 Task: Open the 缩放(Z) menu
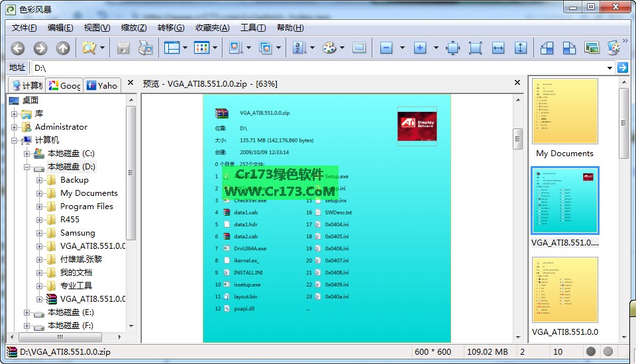133,28
